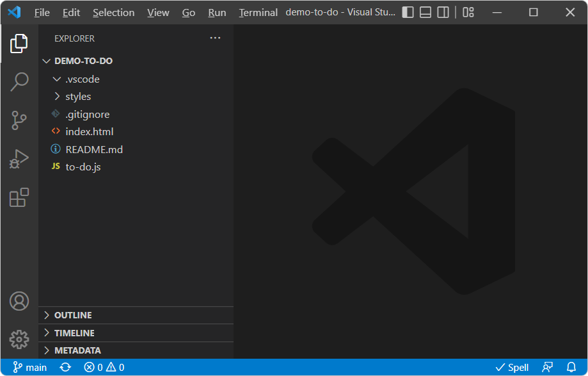
Task: Collapse the .vscode folder
Action: point(57,78)
